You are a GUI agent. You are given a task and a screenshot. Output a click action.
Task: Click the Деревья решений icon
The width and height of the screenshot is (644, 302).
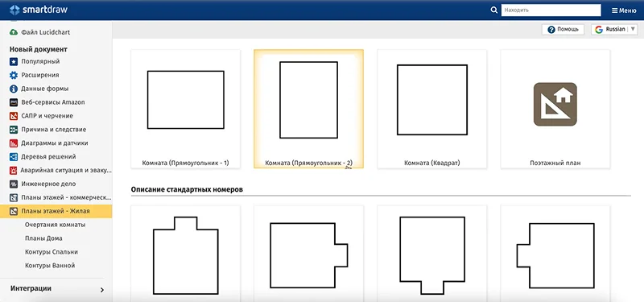tap(14, 157)
